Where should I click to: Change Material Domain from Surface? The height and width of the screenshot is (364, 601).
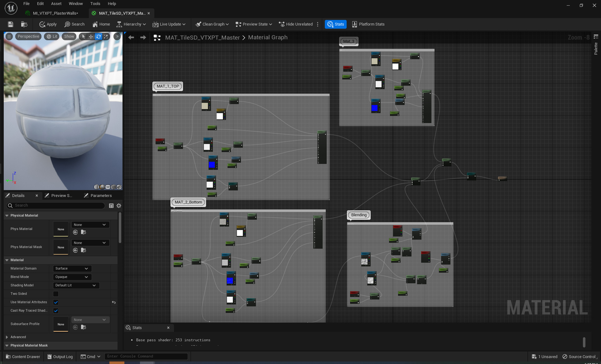(72, 269)
